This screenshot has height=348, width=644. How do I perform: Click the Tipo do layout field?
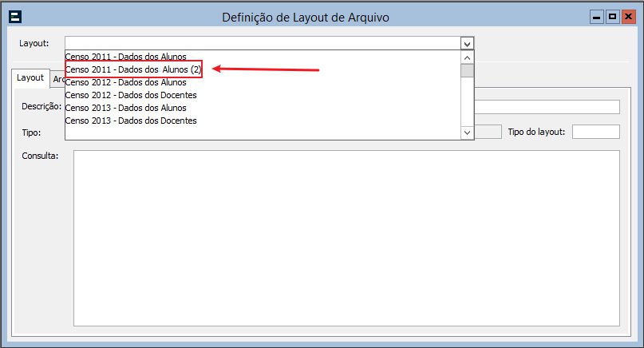pyautogui.click(x=596, y=132)
